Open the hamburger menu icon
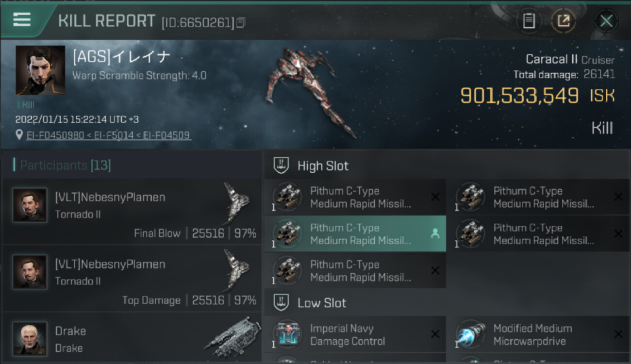 pos(22,19)
